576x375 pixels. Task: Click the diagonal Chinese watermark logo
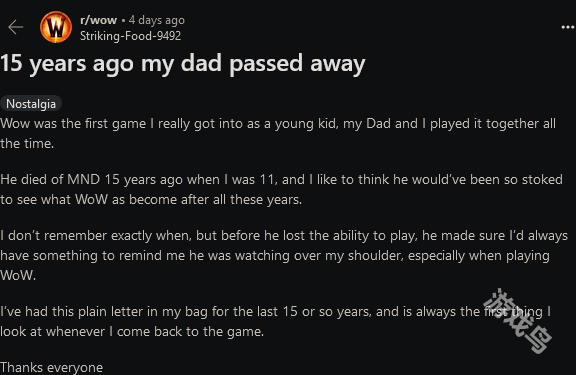click(517, 321)
